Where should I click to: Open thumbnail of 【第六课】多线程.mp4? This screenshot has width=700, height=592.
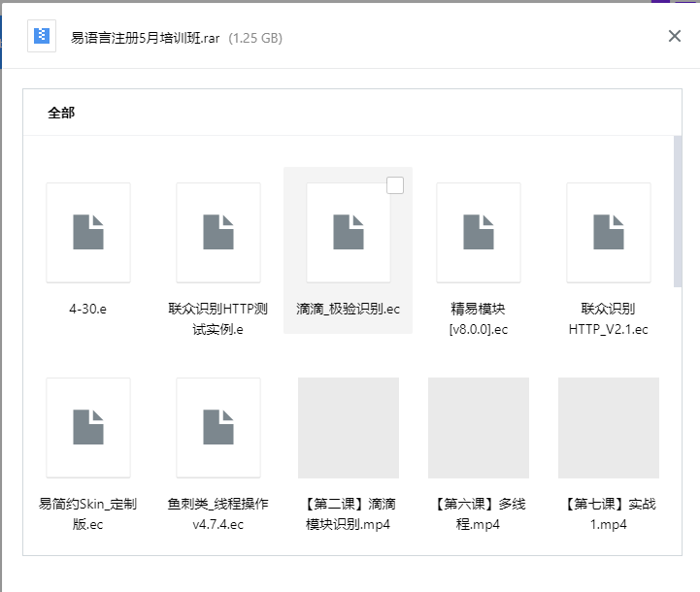[x=479, y=428]
